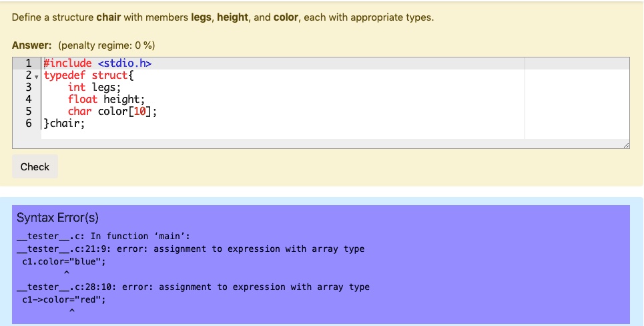The width and height of the screenshot is (644, 326).
Task: Select line number 3 in the gutter
Action: point(28,88)
